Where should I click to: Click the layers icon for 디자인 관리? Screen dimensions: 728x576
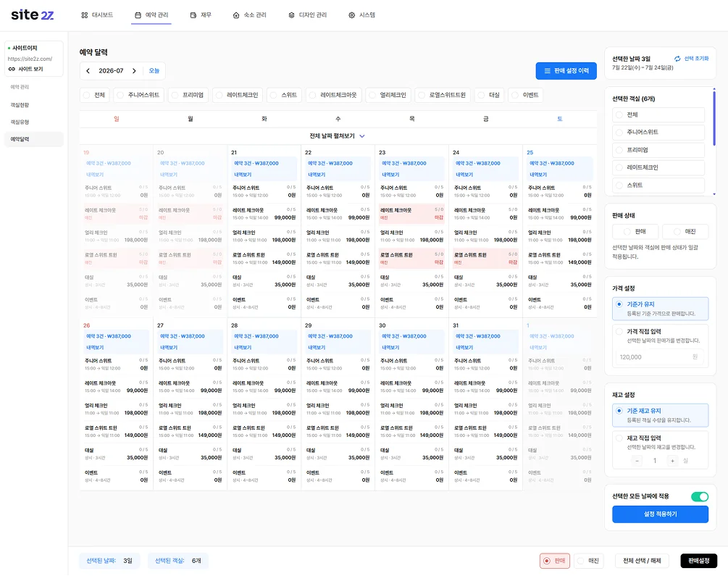click(291, 15)
